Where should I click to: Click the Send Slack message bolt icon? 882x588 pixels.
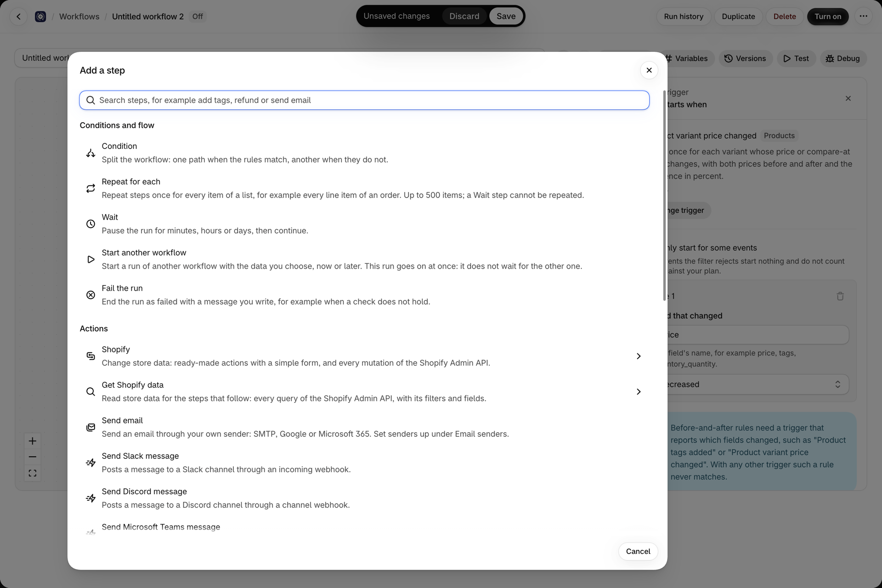90,463
